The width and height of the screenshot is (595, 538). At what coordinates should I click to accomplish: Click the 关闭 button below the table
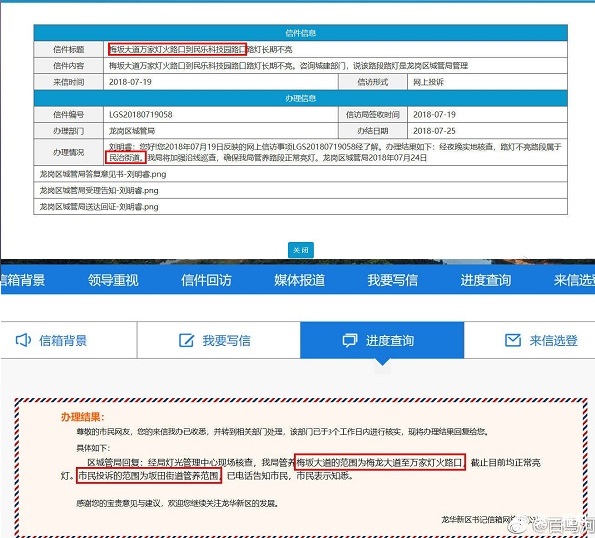tap(301, 250)
